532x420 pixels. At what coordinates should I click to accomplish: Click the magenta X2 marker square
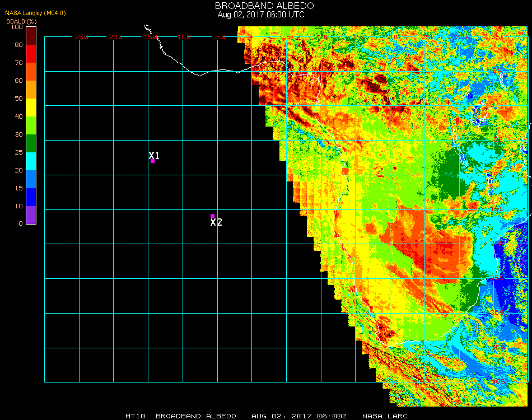212,216
